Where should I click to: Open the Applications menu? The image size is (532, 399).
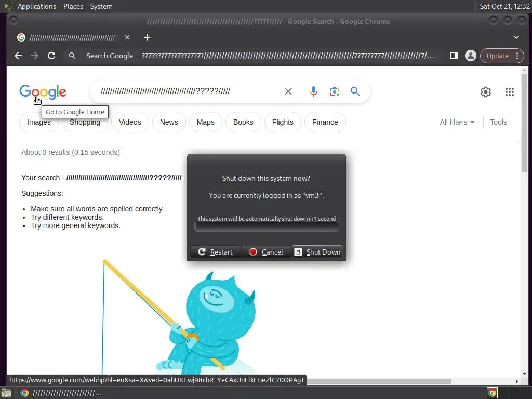point(37,6)
